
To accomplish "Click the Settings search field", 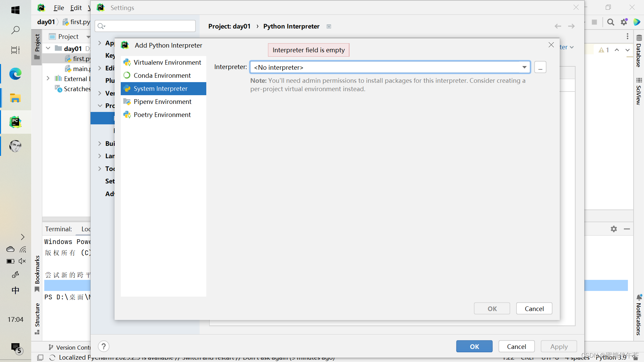I will coord(148,26).
